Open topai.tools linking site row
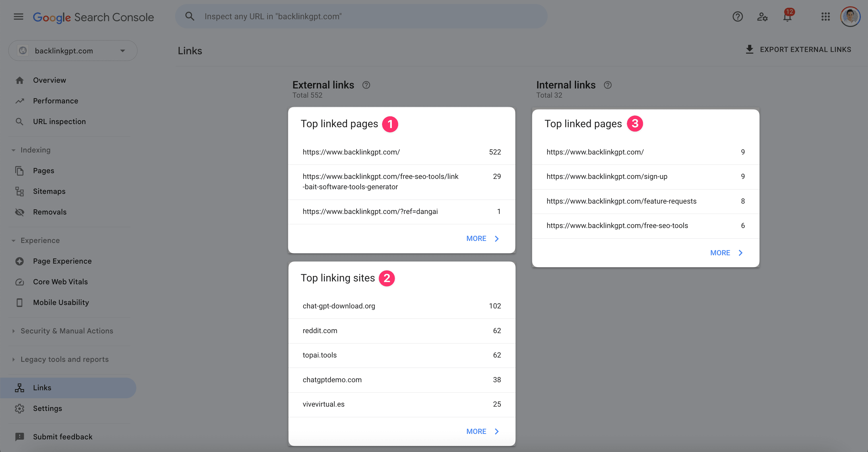The width and height of the screenshot is (868, 452). coord(402,355)
